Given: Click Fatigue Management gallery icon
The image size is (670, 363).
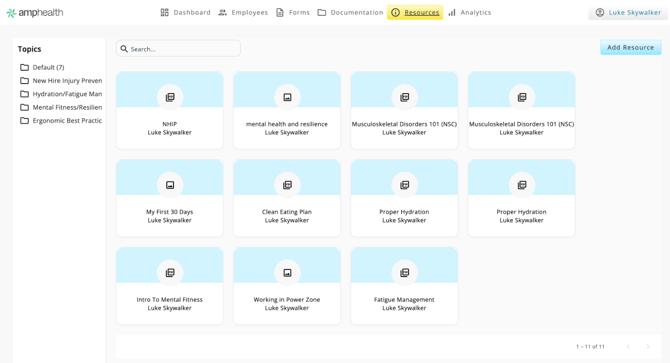Looking at the screenshot, I should coord(404,272).
